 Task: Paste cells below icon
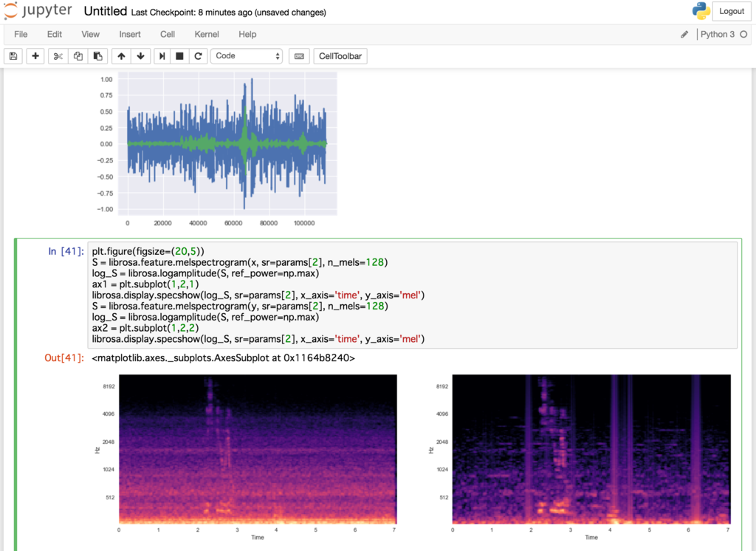click(x=98, y=56)
